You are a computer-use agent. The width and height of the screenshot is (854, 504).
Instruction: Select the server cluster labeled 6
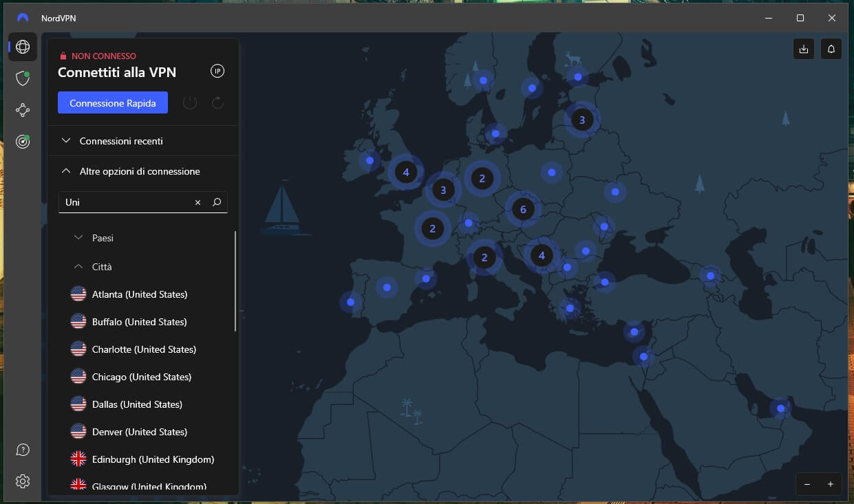[523, 210]
